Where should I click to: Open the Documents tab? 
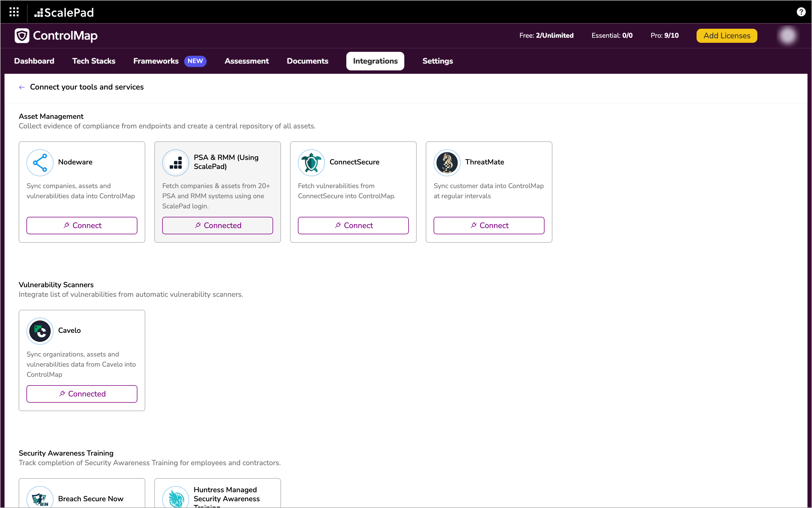pyautogui.click(x=307, y=61)
